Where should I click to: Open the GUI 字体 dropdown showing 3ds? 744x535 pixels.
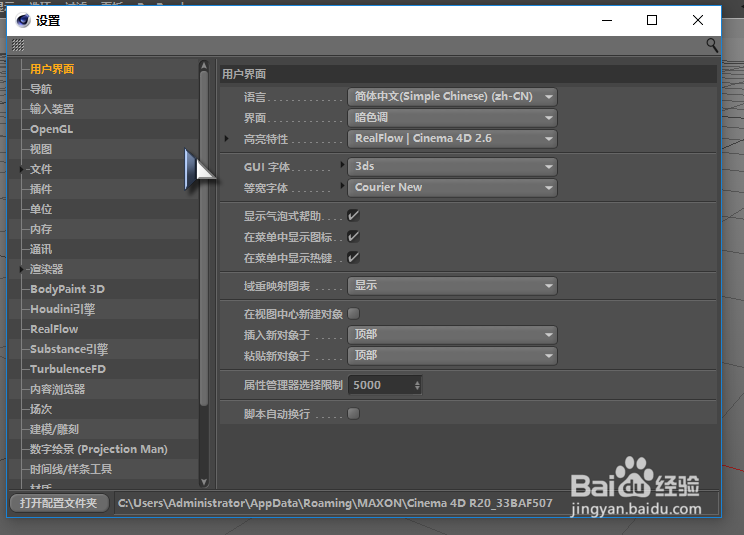click(452, 166)
